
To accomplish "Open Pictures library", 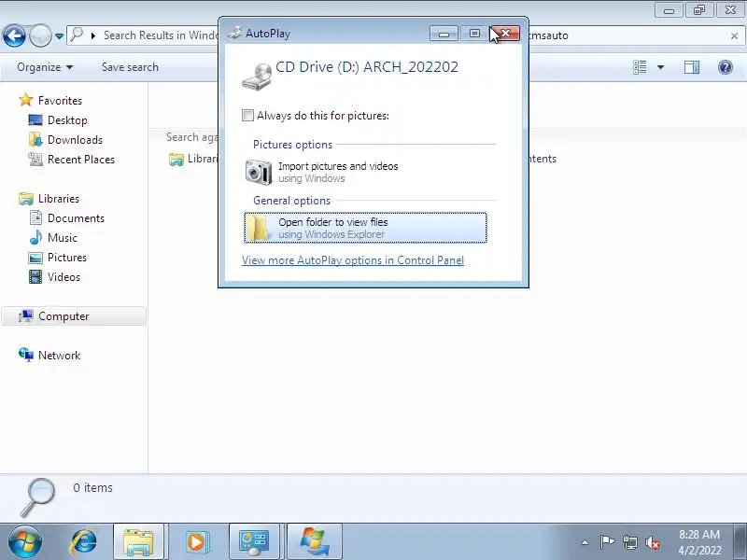I will (67, 258).
